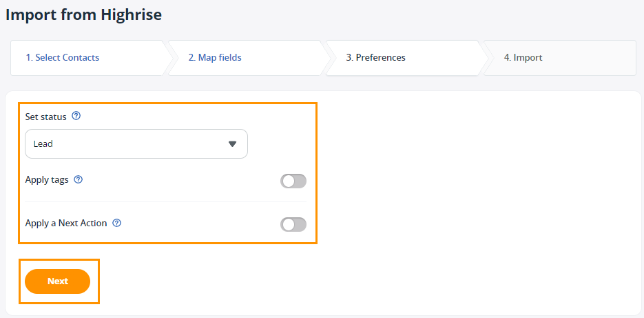Select the Lead value text in status box

[x=43, y=144]
